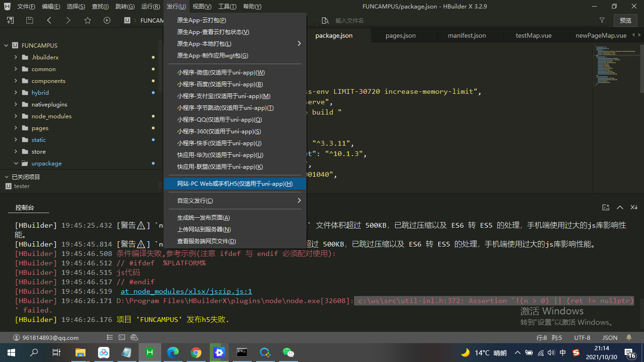Select 原生App-云打包 menu item
This screenshot has height=362, width=644.
235,20
